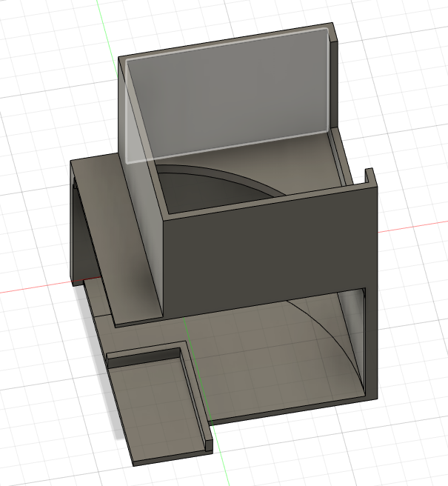Click the dark front wall of the upper box
Screen dimensions: 448x486
click(267, 252)
